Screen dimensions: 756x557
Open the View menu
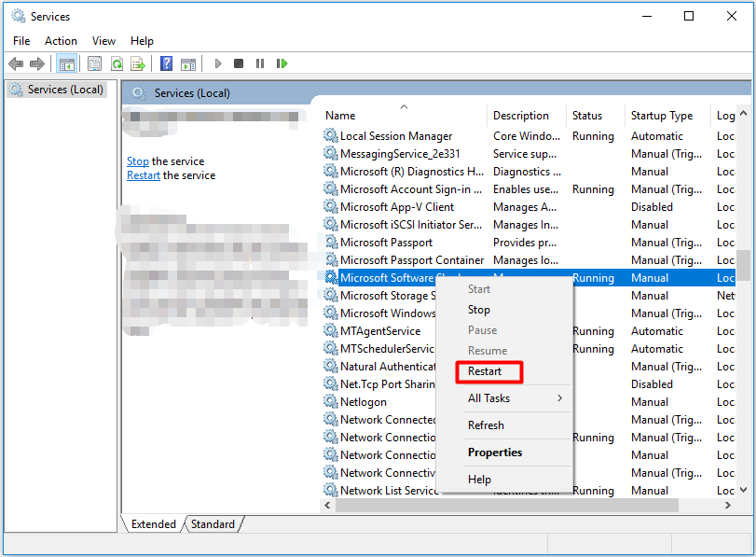click(103, 41)
